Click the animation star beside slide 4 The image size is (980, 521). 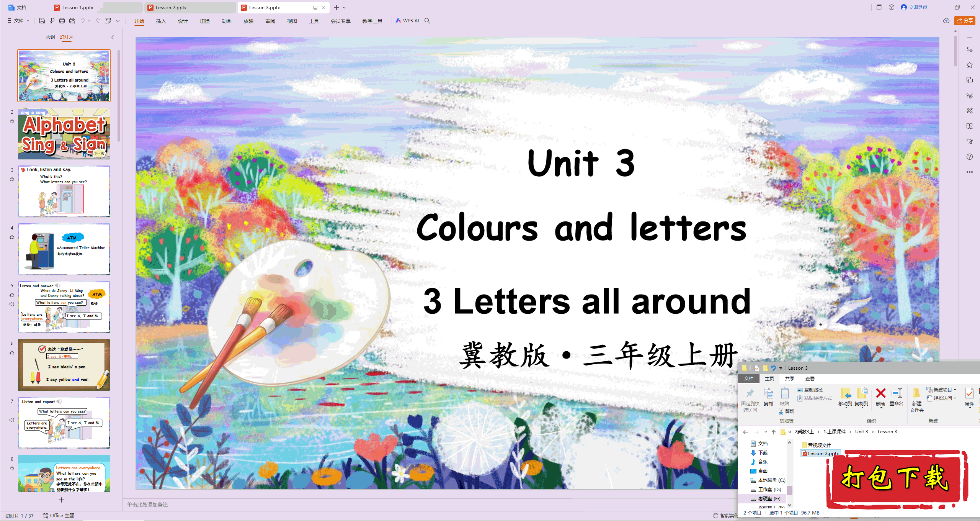(x=12, y=237)
